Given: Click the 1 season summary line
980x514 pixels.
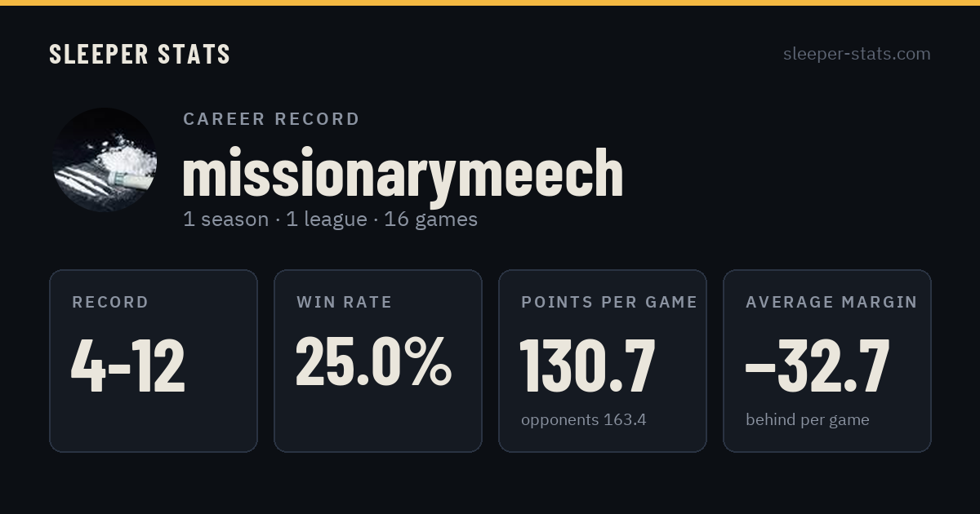Looking at the screenshot, I should click(x=330, y=219).
